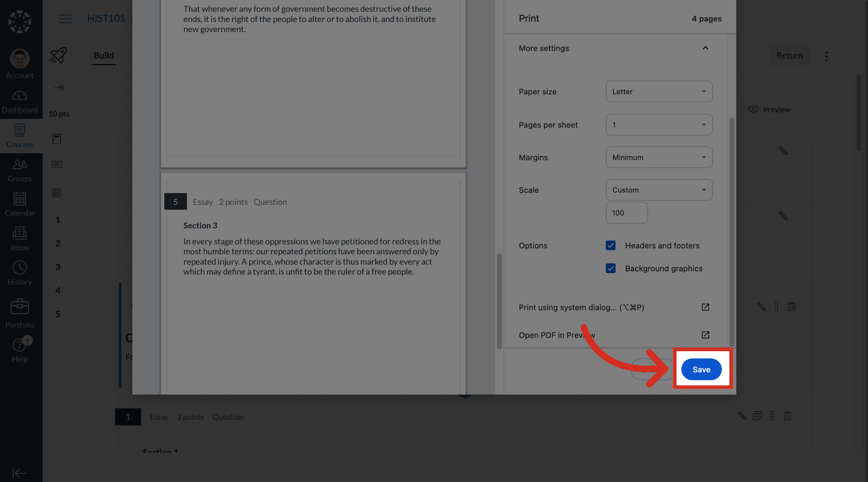Go to the Dashboard
868x482 pixels.
(x=20, y=102)
